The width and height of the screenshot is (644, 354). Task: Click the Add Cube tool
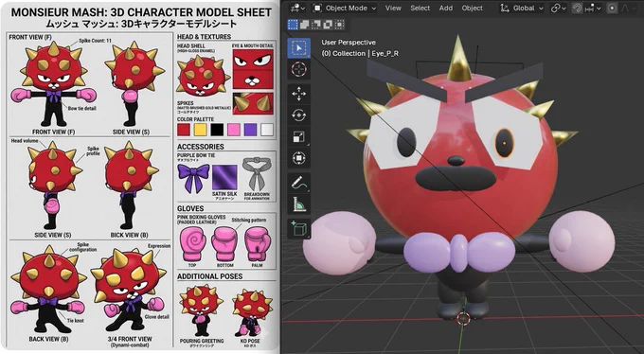tap(298, 228)
